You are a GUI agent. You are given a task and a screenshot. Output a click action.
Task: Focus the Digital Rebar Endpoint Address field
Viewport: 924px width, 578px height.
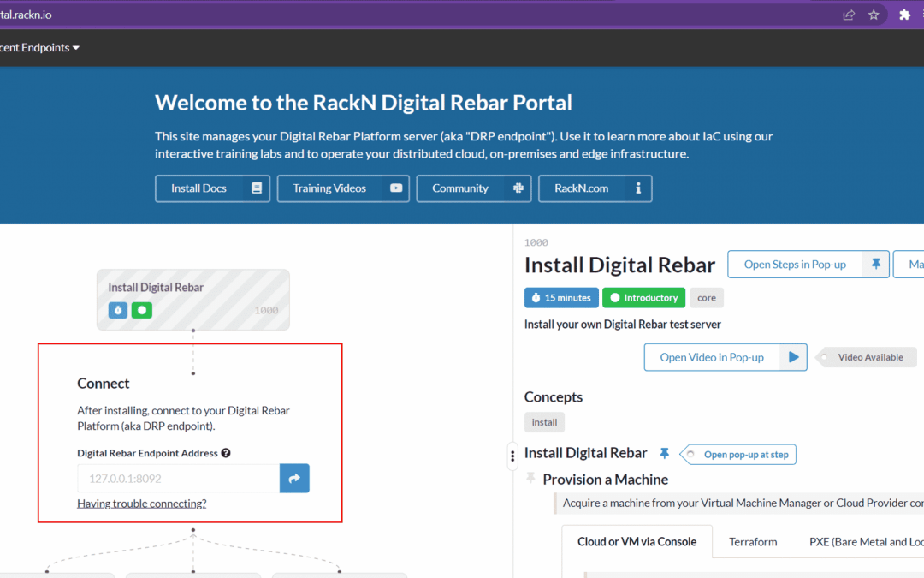(179, 479)
